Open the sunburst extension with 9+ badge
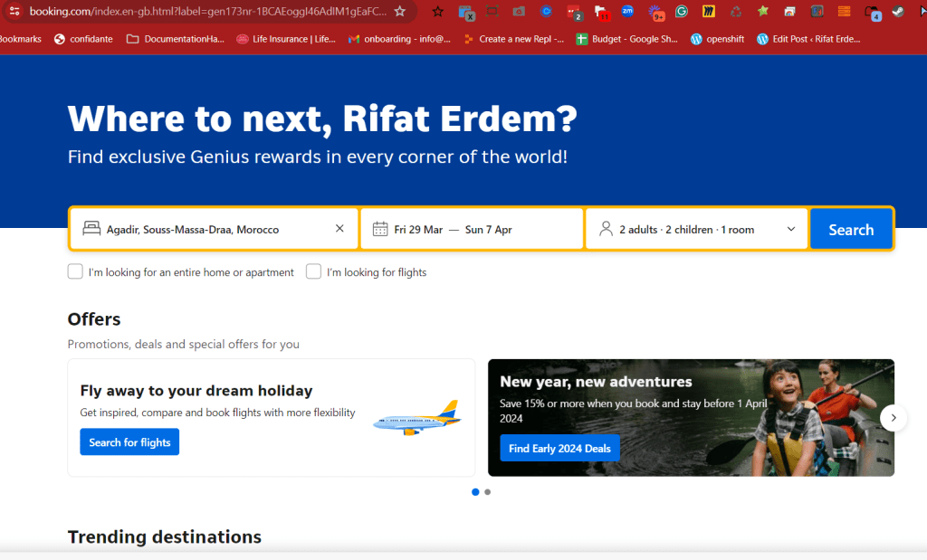This screenshot has height=560, width=927. (655, 12)
